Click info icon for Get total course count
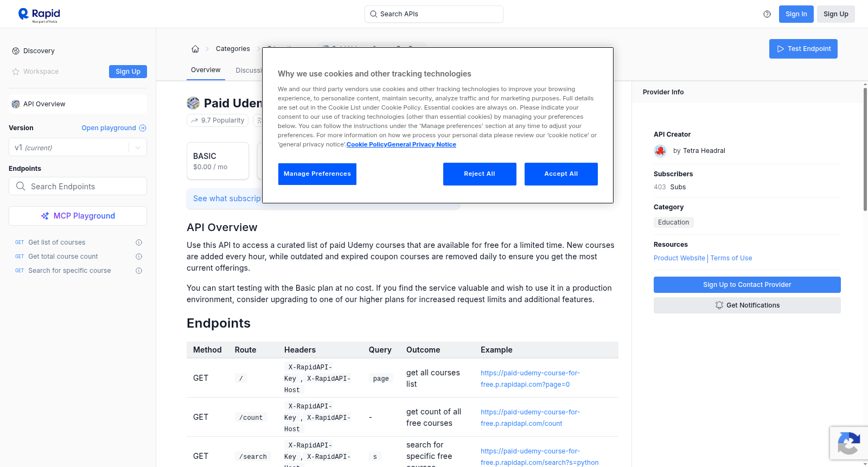Image resolution: width=868 pixels, height=467 pixels. (139, 257)
